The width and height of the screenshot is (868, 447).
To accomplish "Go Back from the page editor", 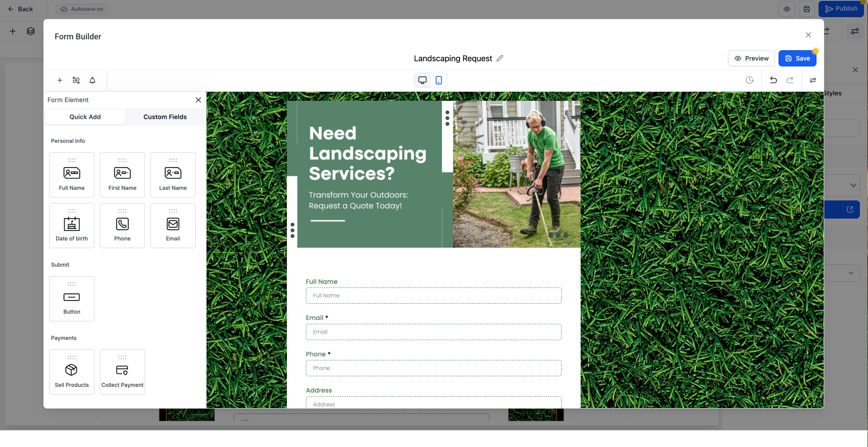I will click(20, 9).
